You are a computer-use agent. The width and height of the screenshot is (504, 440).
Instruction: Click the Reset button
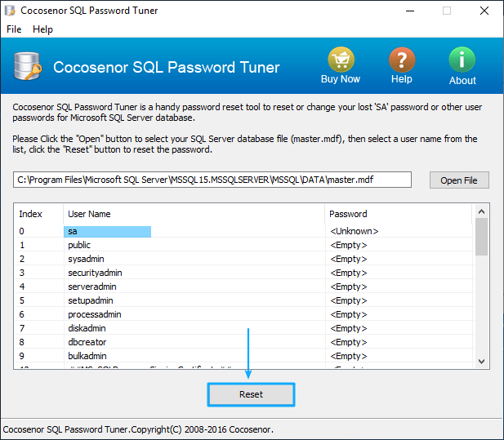pyautogui.click(x=251, y=394)
